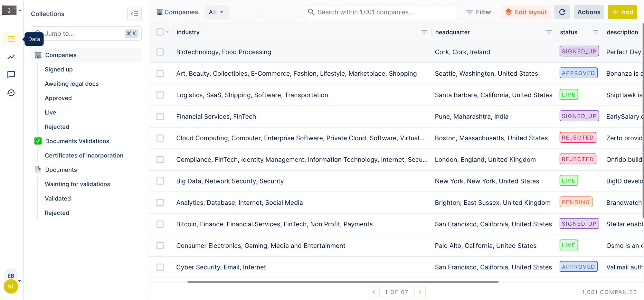
Task: Select the Compliance, FinTech, Identity row checkbox
Action: pos(160,160)
